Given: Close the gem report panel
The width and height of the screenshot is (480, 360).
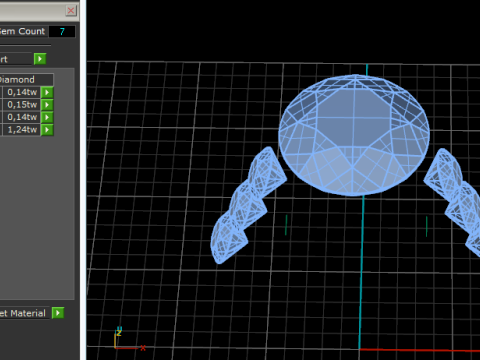Looking at the screenshot, I should coord(71,10).
